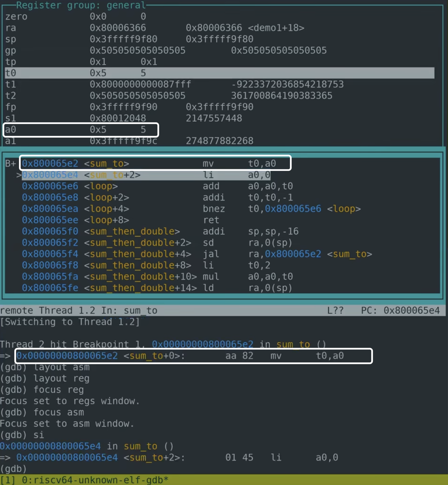The image size is (448, 485).
Task: Select the ra register row
Action: coord(219,28)
